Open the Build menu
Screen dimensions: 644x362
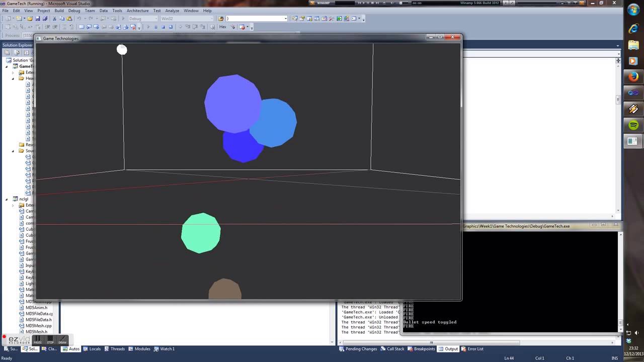point(59,11)
